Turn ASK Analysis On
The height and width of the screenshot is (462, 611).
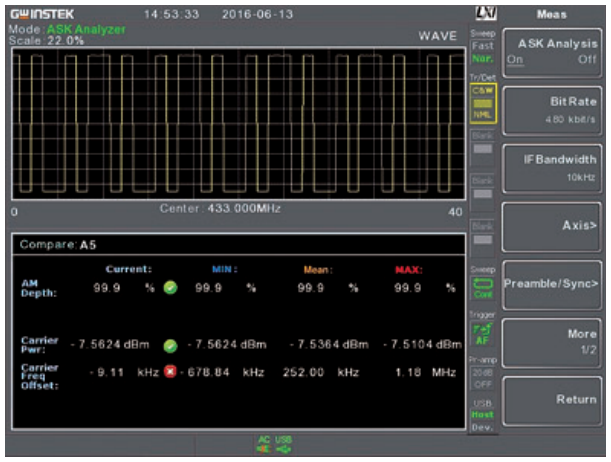(x=515, y=60)
